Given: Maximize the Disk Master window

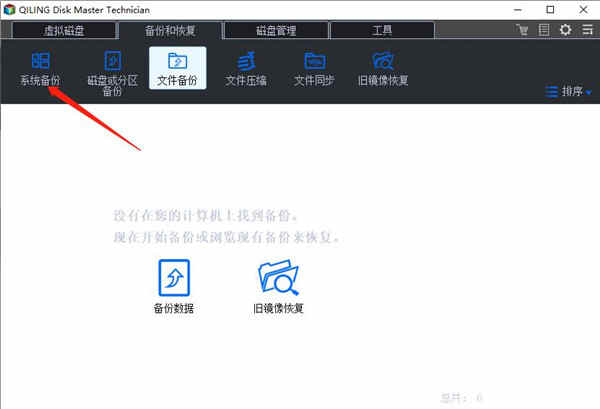Looking at the screenshot, I should [550, 10].
